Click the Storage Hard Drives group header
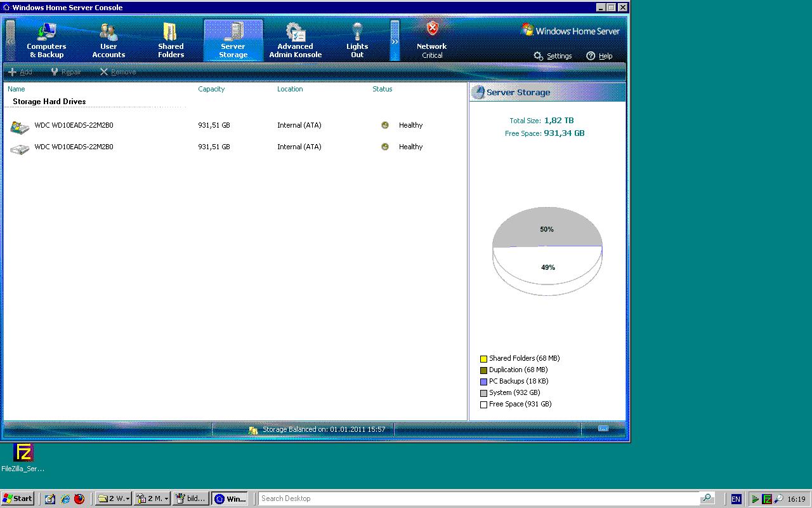 [x=49, y=102]
